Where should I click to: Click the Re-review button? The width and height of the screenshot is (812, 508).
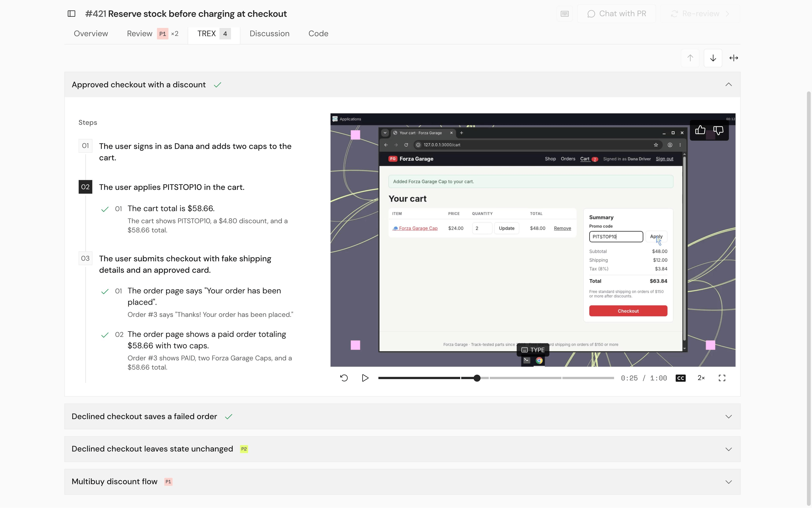tap(700, 14)
